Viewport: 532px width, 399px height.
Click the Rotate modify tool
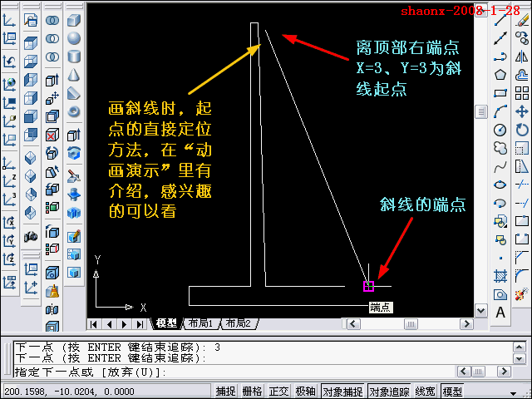tap(522, 130)
